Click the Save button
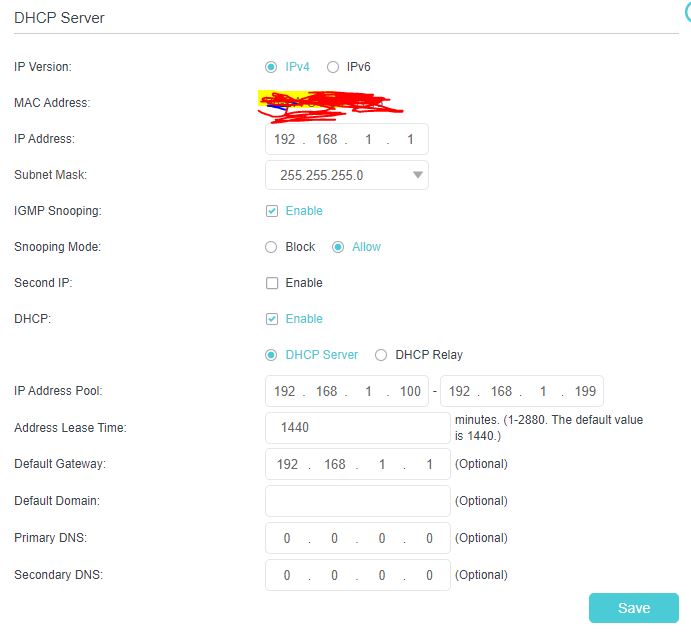Viewport: 691px width, 643px height. (634, 608)
